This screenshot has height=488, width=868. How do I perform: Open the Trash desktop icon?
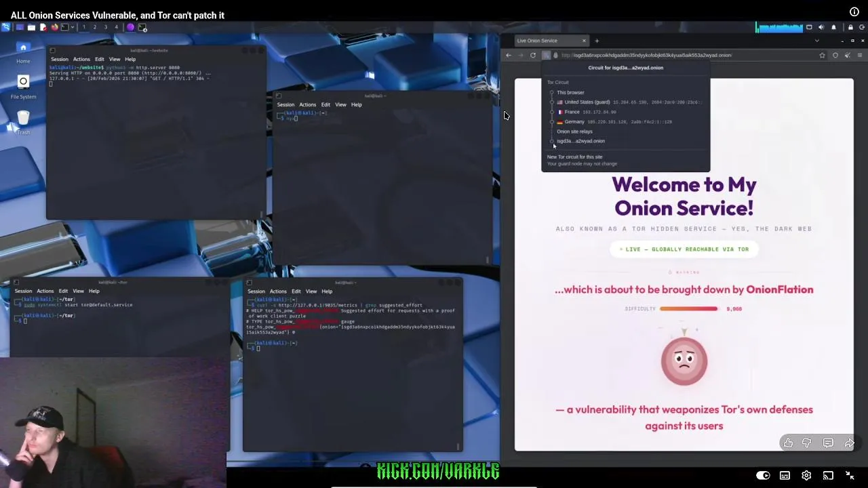point(23,122)
